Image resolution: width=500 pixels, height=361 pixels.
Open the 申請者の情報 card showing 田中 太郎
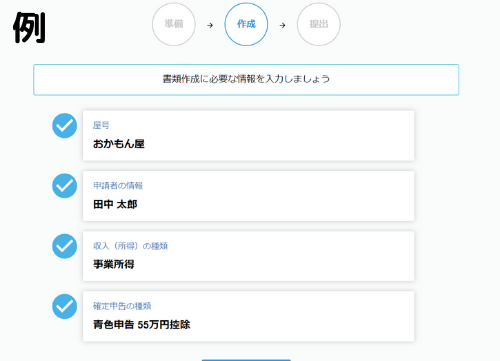[x=248, y=196]
